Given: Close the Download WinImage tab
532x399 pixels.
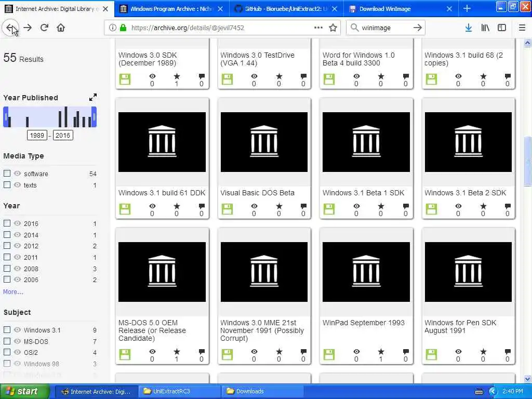Looking at the screenshot, I should coord(449,9).
